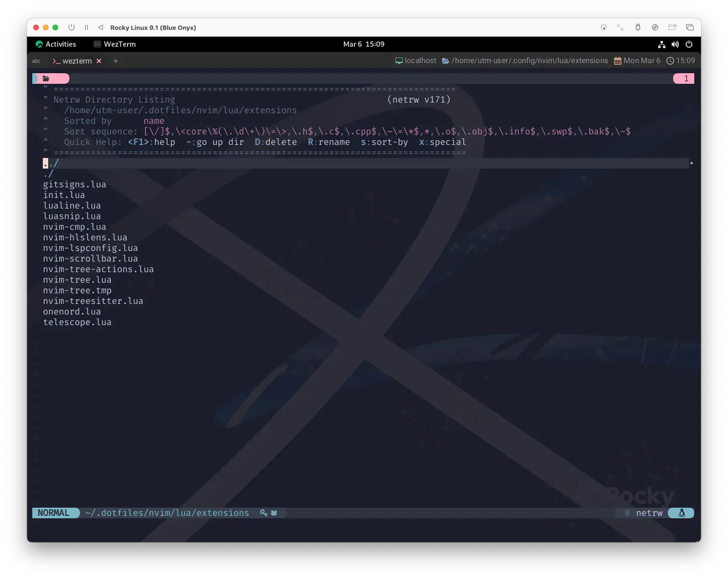728x578 pixels.
Task: Click the UTM windows overview icon
Action: pyautogui.click(x=689, y=27)
